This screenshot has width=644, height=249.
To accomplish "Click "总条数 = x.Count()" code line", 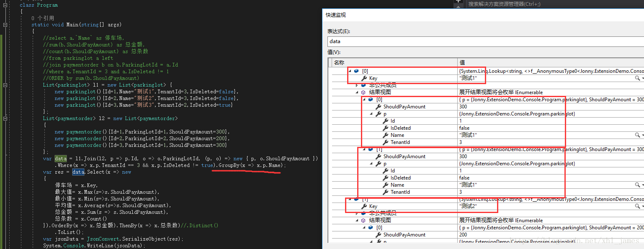I will pyautogui.click(x=81, y=219).
